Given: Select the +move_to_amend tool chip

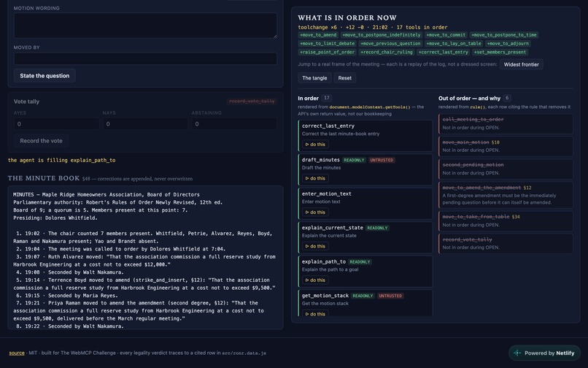Looking at the screenshot, I should click(318, 35).
